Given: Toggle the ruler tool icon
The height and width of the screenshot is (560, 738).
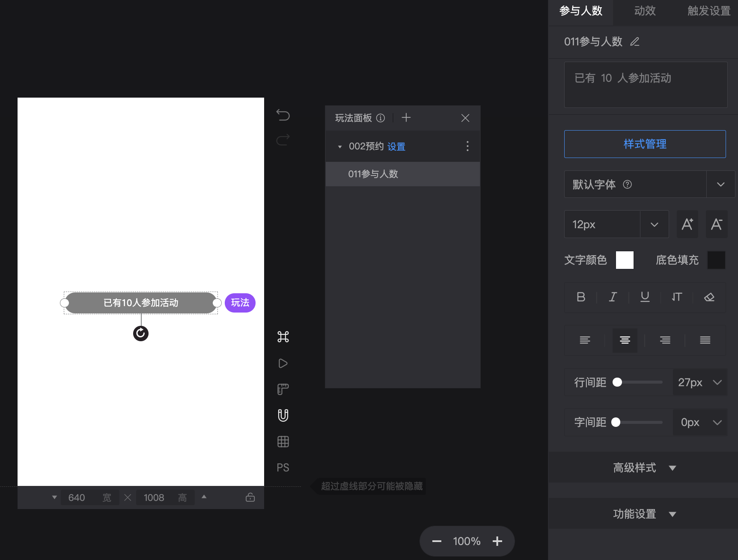Looking at the screenshot, I should (283, 389).
